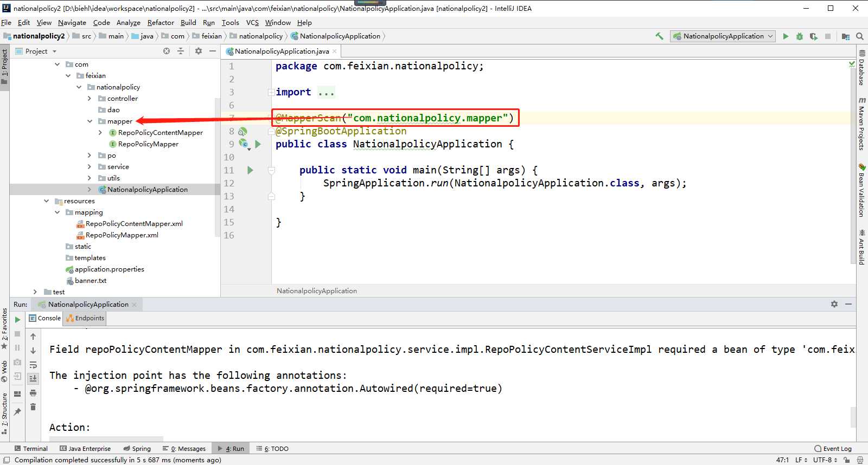This screenshot has height=465, width=868.
Task: Expand the utils package
Action: [x=90, y=178]
